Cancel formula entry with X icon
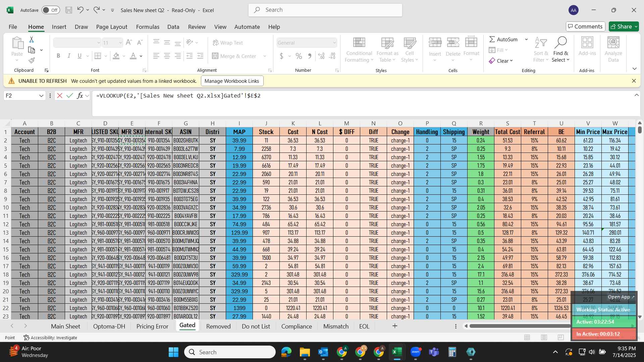 coord(60,96)
